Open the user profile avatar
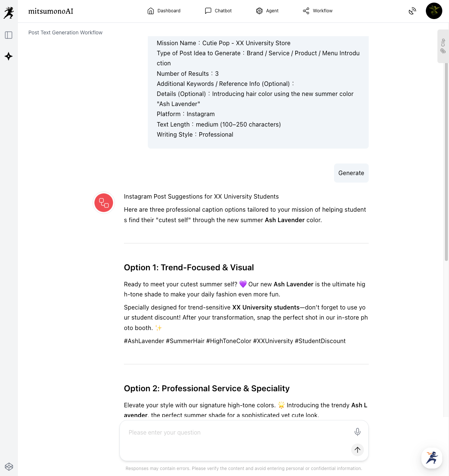449x476 pixels. [434, 11]
